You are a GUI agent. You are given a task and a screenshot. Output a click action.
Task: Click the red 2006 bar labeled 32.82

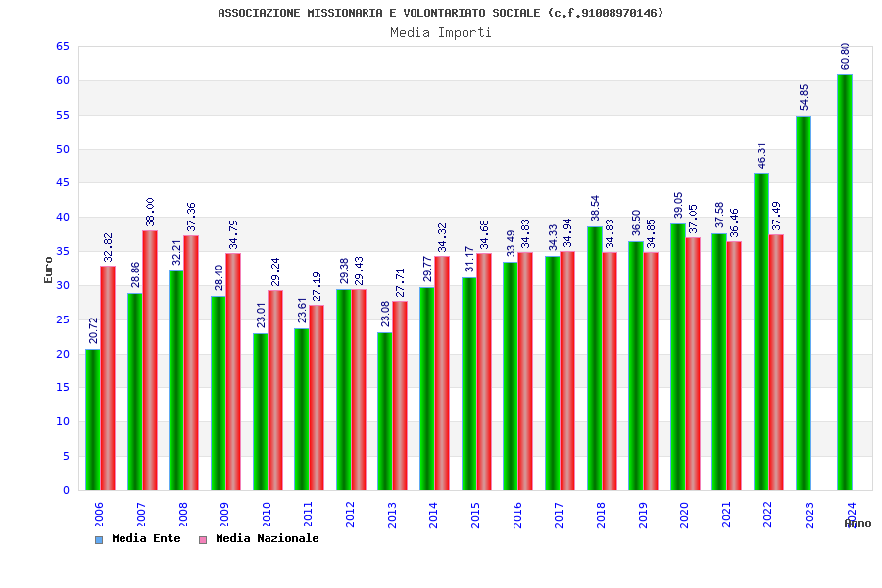(108, 378)
